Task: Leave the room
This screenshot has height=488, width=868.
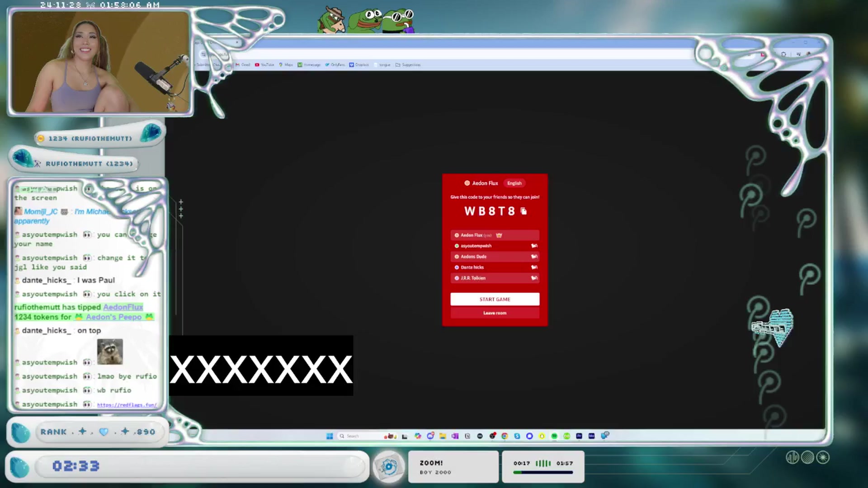Action: tap(495, 313)
